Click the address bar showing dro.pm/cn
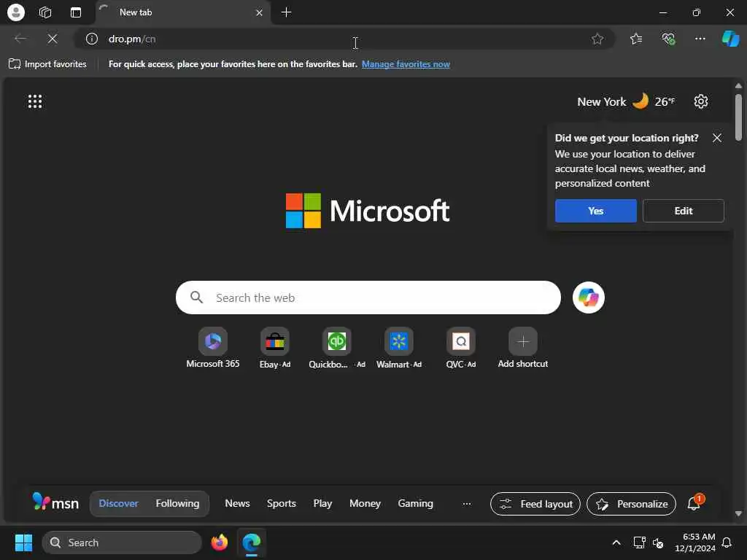 coord(343,39)
